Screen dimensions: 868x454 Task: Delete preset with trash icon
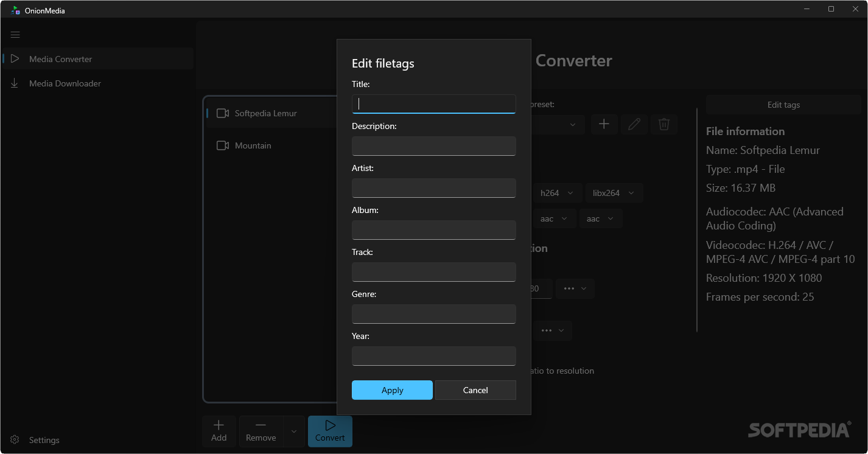point(664,124)
